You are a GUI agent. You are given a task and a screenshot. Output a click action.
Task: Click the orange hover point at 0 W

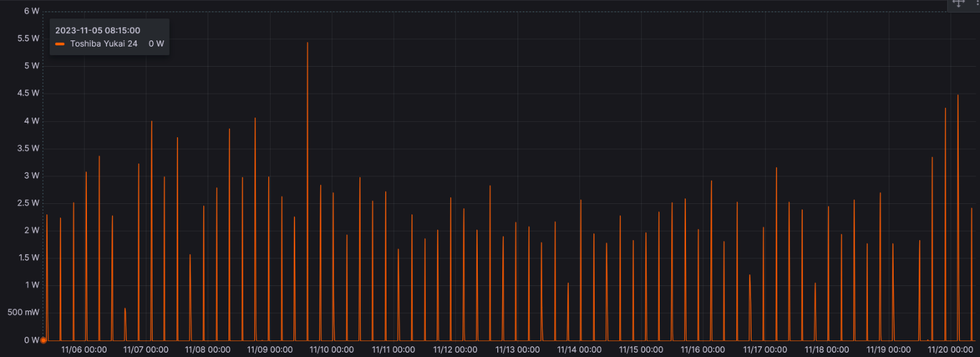tap(43, 340)
